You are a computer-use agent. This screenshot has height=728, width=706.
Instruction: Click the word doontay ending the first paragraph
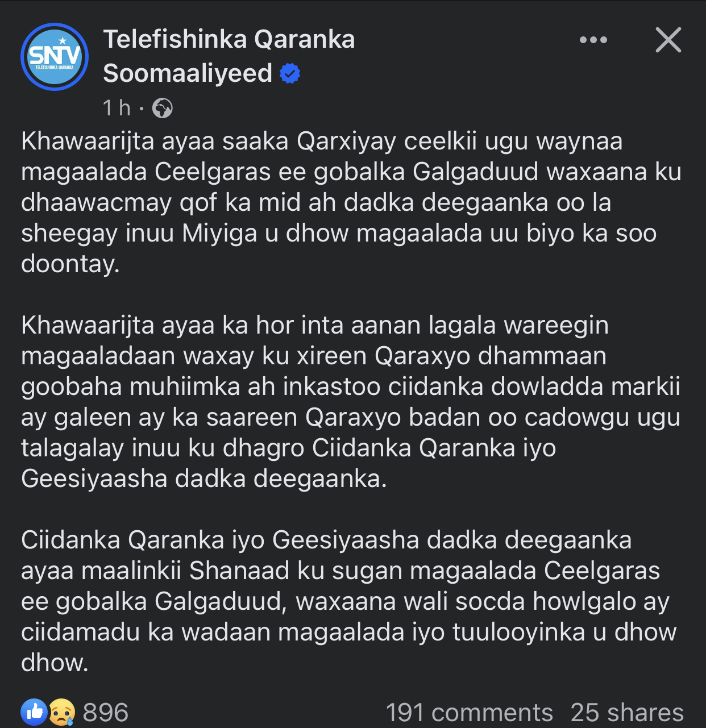pos(70,264)
